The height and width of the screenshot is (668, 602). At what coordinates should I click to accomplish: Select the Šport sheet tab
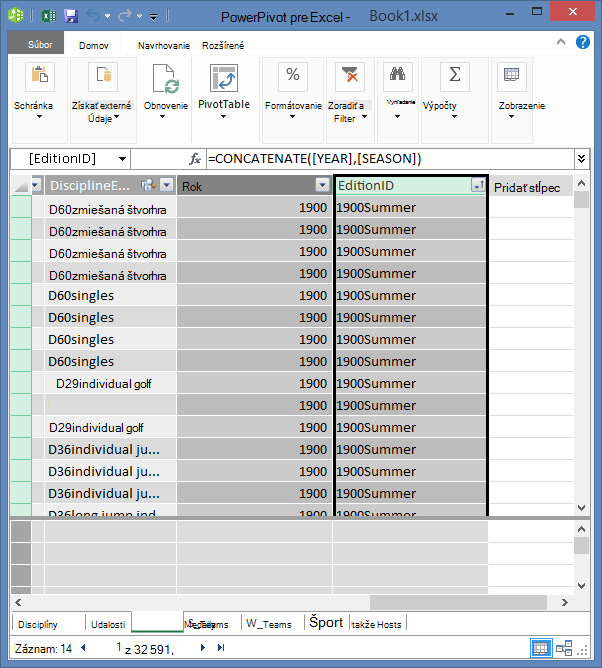[326, 623]
